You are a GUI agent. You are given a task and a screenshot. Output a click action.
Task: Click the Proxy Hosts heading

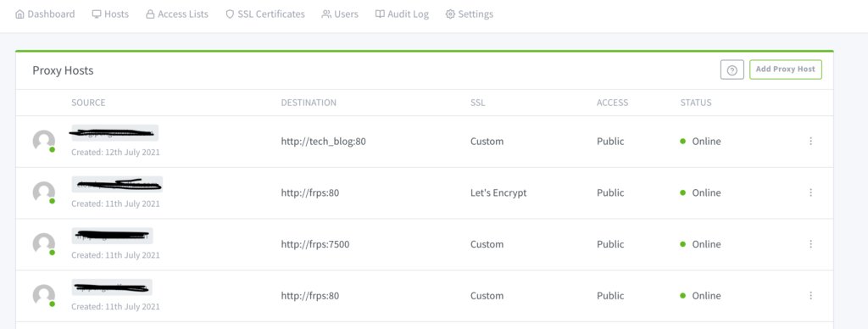point(63,70)
